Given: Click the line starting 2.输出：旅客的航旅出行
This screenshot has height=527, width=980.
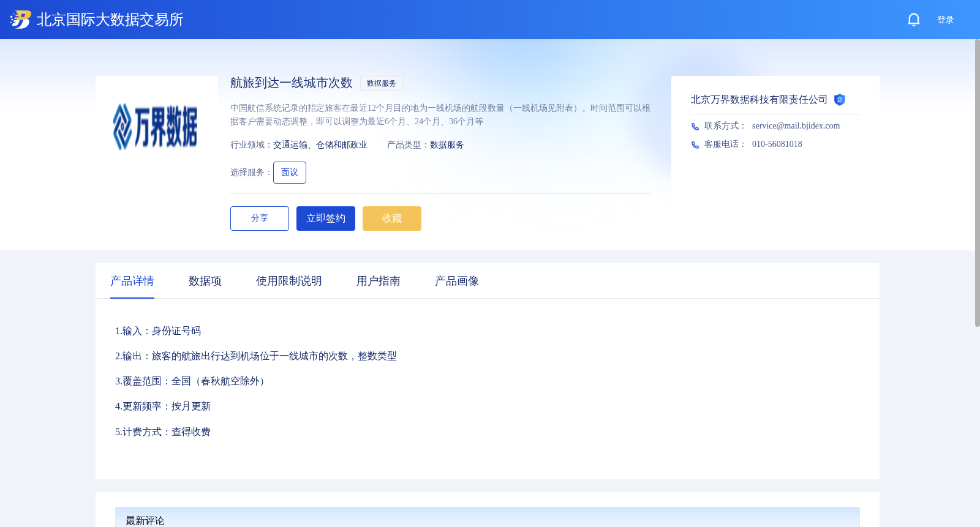Looking at the screenshot, I should (x=256, y=356).
